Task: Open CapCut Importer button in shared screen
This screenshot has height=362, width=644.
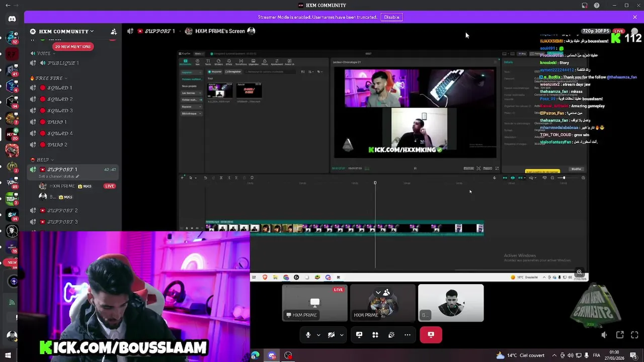Action: click(x=215, y=72)
